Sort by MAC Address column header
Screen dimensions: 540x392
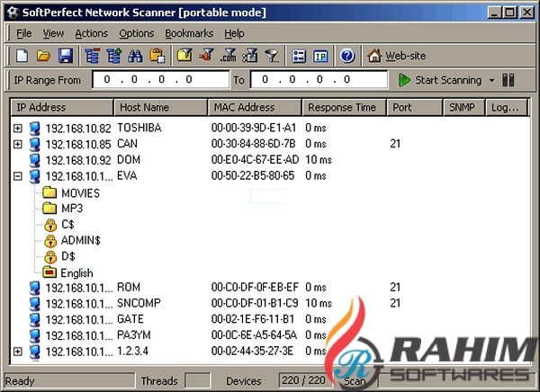[x=255, y=107]
